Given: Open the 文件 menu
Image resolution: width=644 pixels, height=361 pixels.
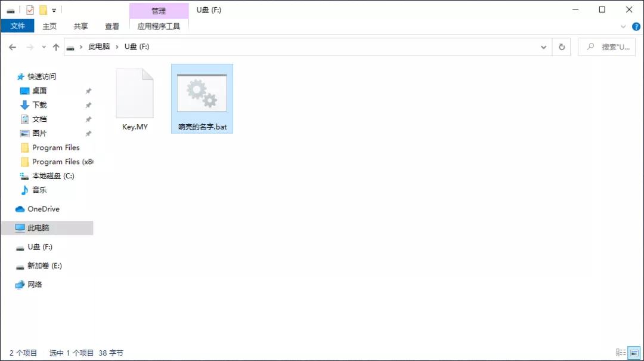Looking at the screenshot, I should 17,26.
